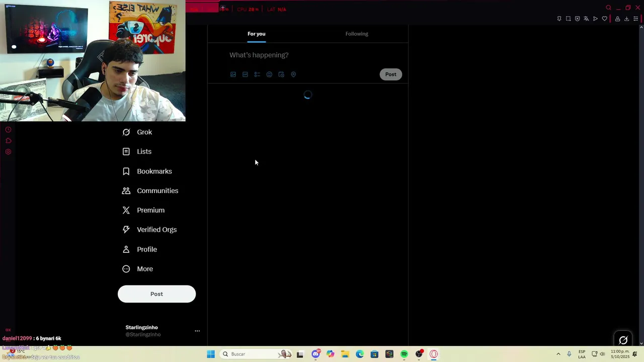Open Grok from the sidebar
The image size is (644, 362).
click(x=137, y=132)
